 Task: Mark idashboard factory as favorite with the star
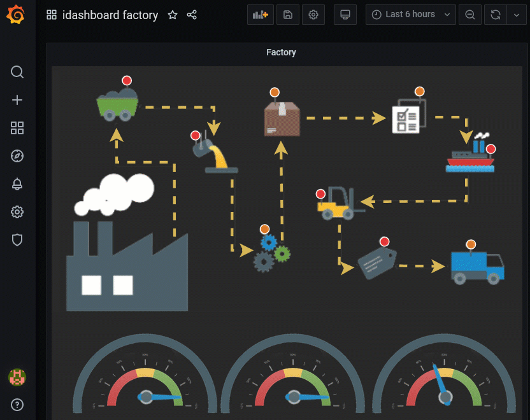[173, 15]
